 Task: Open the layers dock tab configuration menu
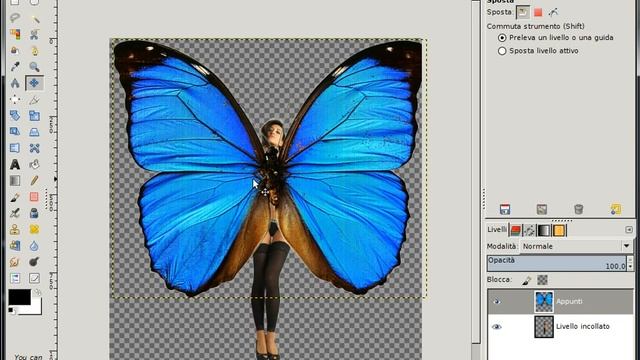(x=629, y=230)
